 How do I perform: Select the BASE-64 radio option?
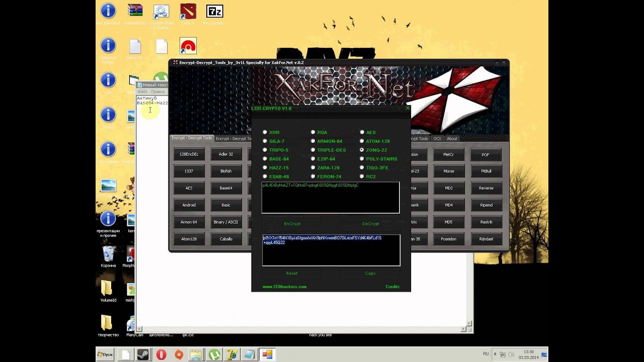click(x=265, y=159)
